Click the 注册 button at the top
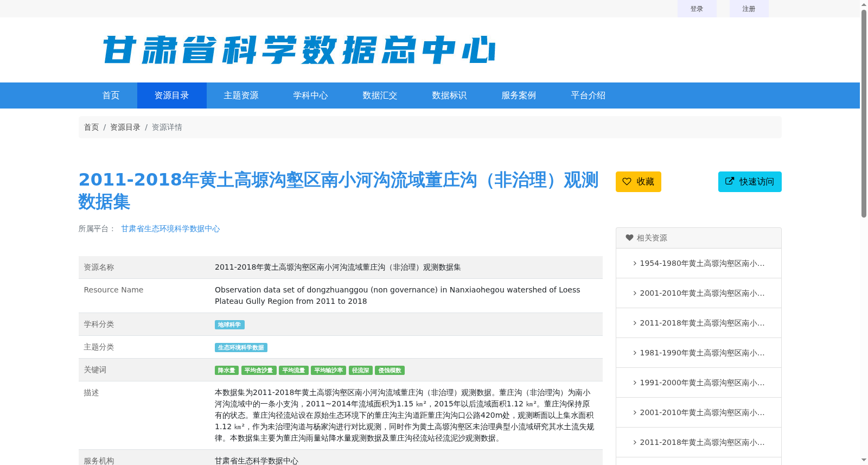The height and width of the screenshot is (465, 868). click(749, 9)
